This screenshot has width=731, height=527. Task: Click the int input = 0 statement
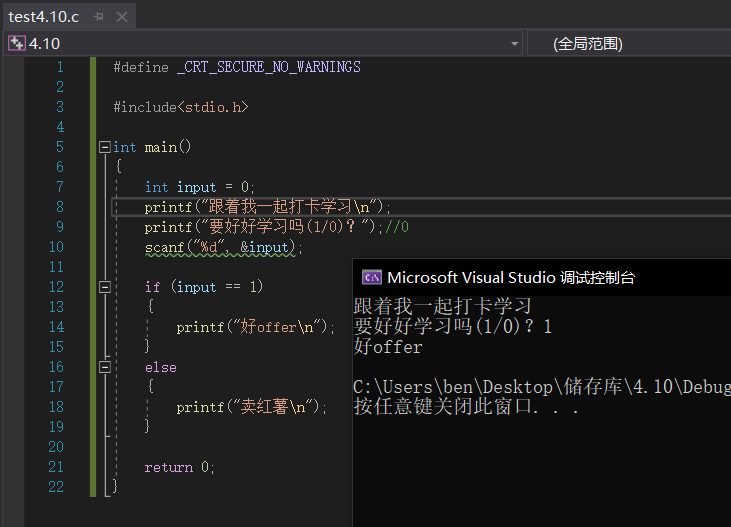pyautogui.click(x=199, y=187)
